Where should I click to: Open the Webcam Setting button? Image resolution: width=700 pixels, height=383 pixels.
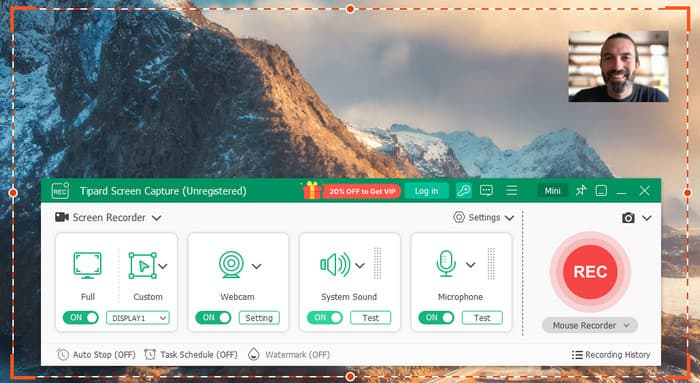[259, 318]
